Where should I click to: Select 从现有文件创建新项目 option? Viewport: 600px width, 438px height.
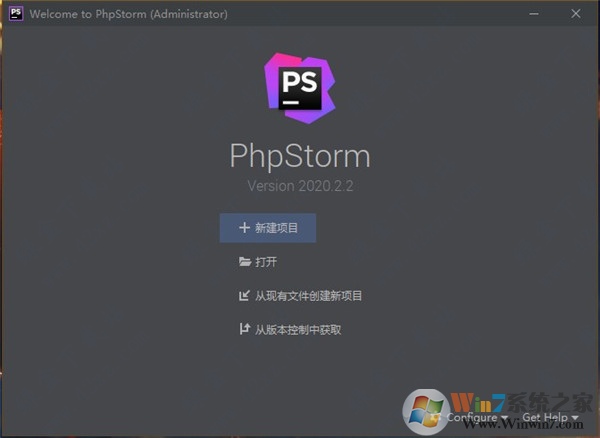(x=300, y=296)
